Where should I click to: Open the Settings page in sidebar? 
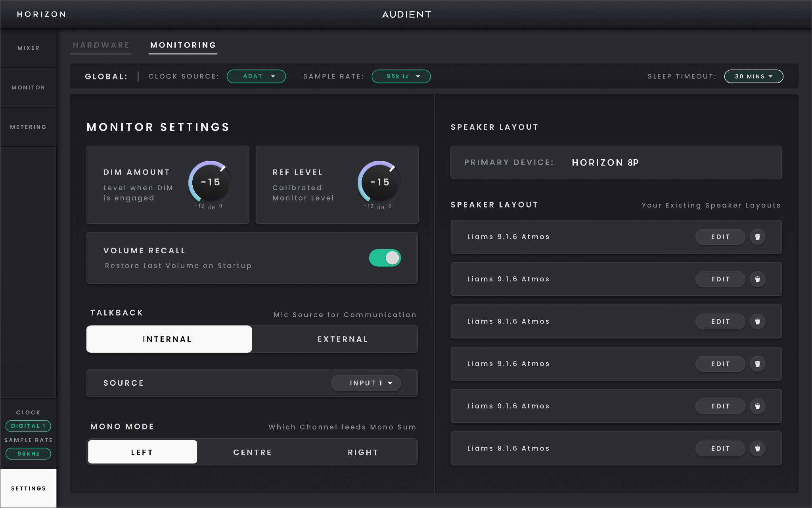tap(29, 488)
